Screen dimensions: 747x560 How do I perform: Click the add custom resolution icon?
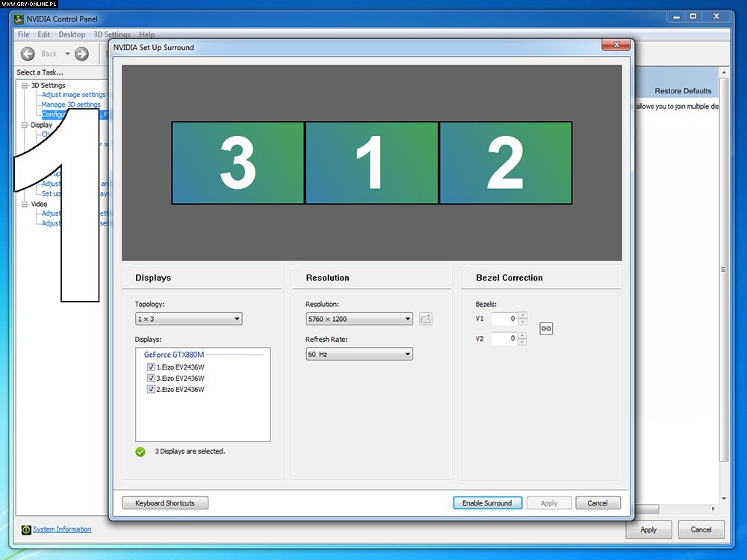(x=426, y=319)
